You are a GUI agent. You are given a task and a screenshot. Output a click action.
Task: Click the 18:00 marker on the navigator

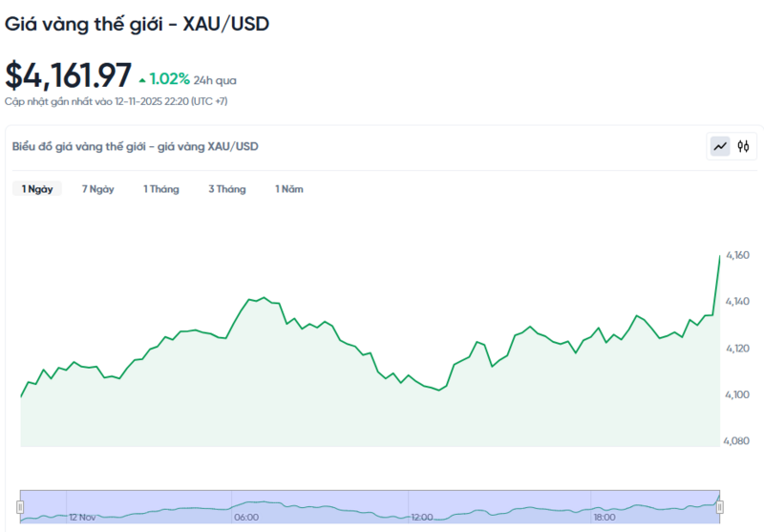604,517
